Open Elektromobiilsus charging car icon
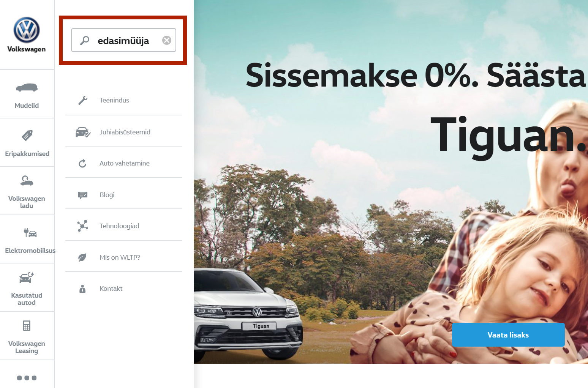 [x=30, y=232]
